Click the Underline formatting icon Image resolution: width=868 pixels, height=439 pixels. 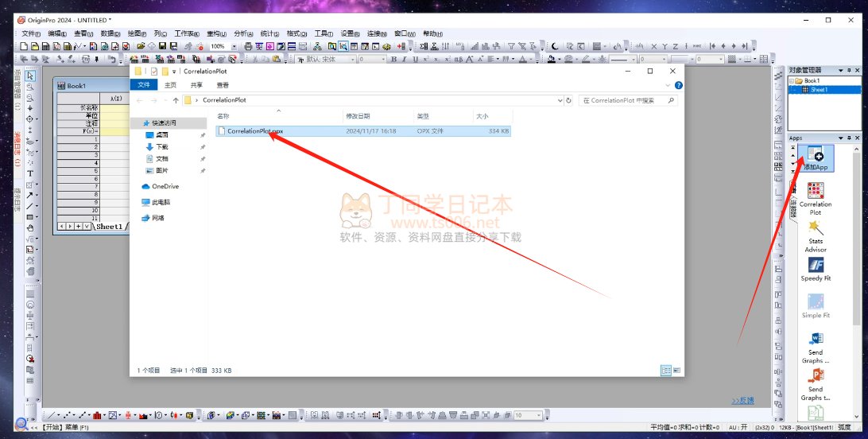click(415, 59)
